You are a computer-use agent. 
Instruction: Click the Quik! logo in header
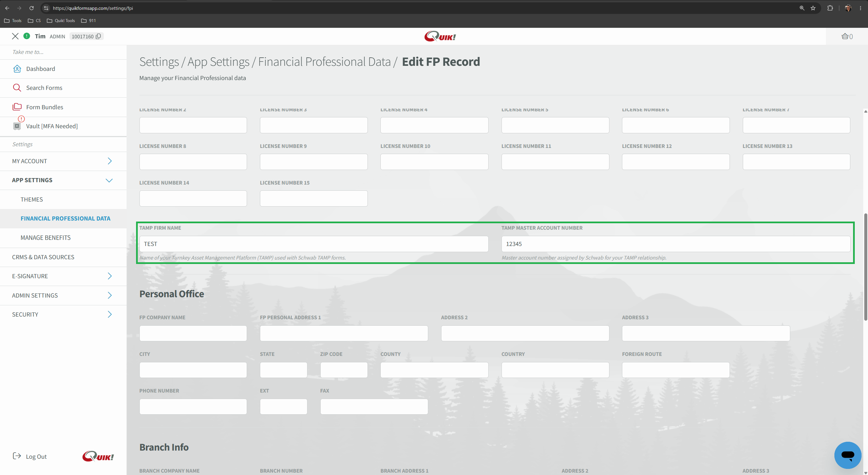(x=440, y=36)
